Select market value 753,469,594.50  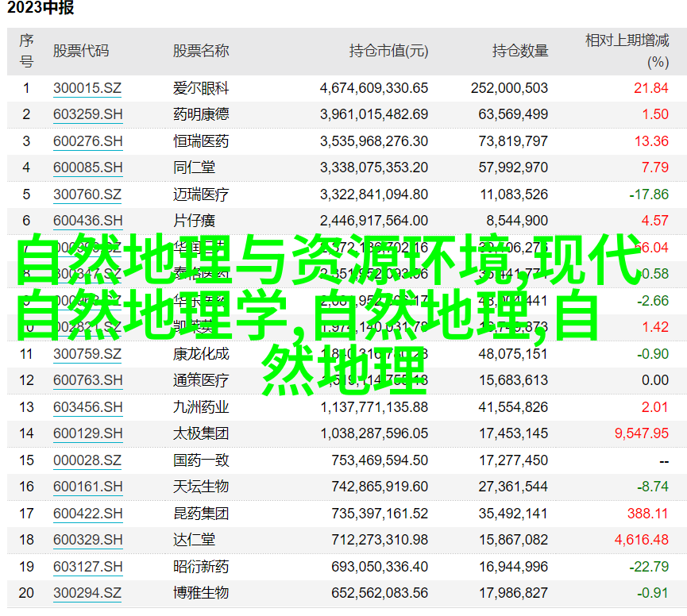[380, 461]
